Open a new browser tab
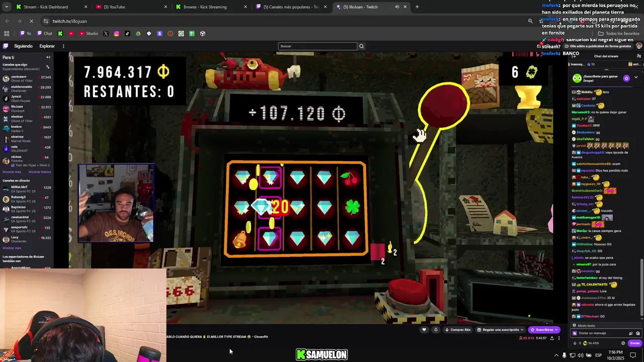 pyautogui.click(x=417, y=7)
